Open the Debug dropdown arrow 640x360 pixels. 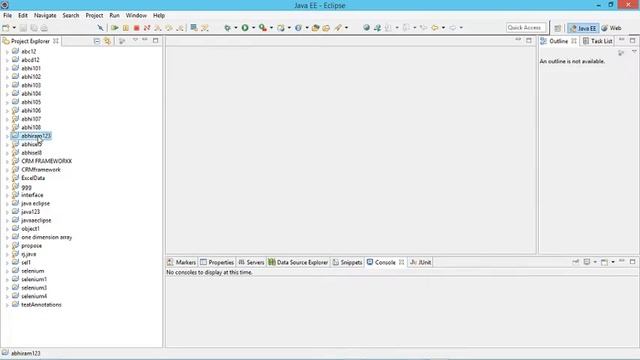[x=236, y=28]
